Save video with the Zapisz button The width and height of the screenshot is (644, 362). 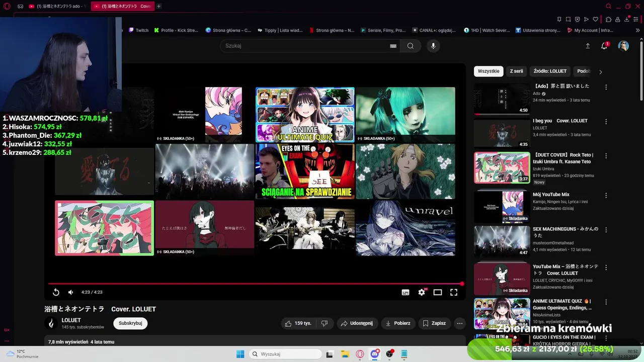tap(434, 323)
